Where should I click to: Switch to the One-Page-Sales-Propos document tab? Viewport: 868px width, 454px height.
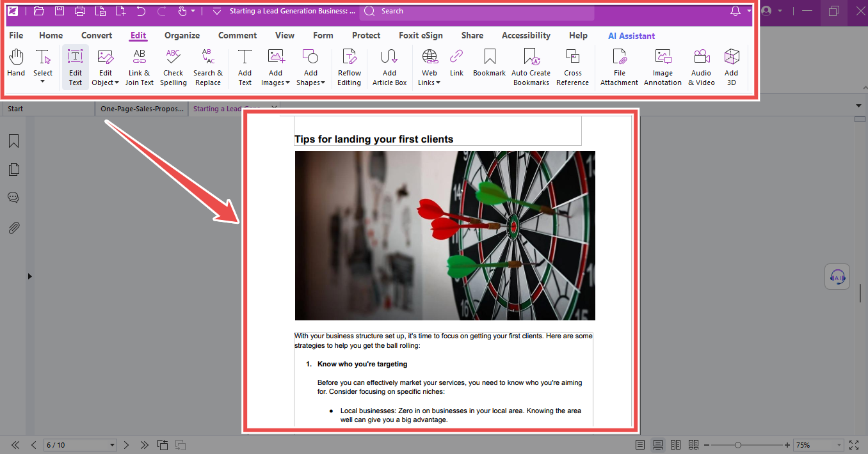[142, 108]
